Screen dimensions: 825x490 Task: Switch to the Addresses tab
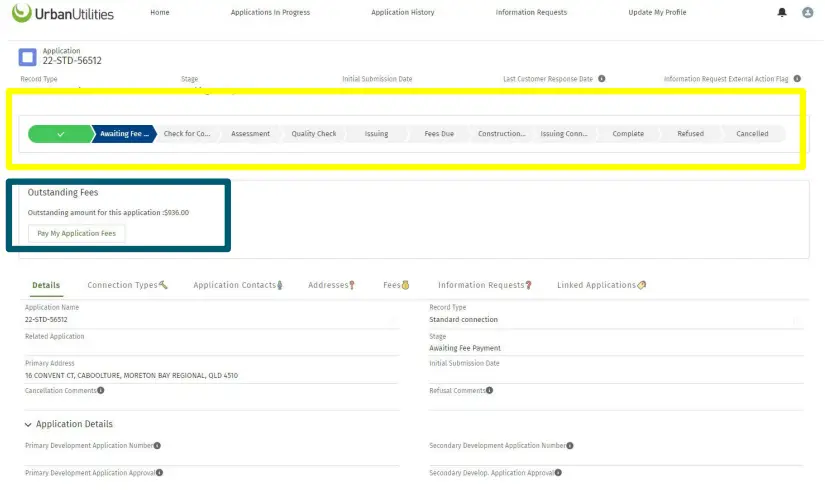click(x=331, y=285)
